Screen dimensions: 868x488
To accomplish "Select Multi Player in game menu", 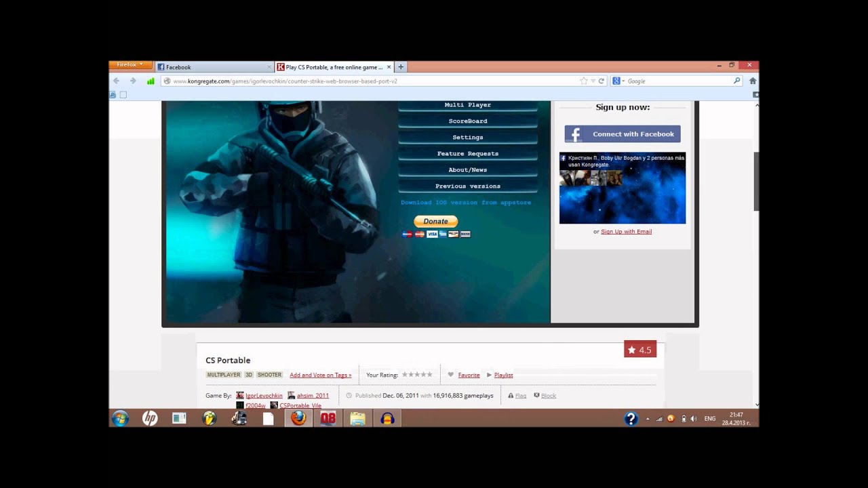I will point(468,105).
